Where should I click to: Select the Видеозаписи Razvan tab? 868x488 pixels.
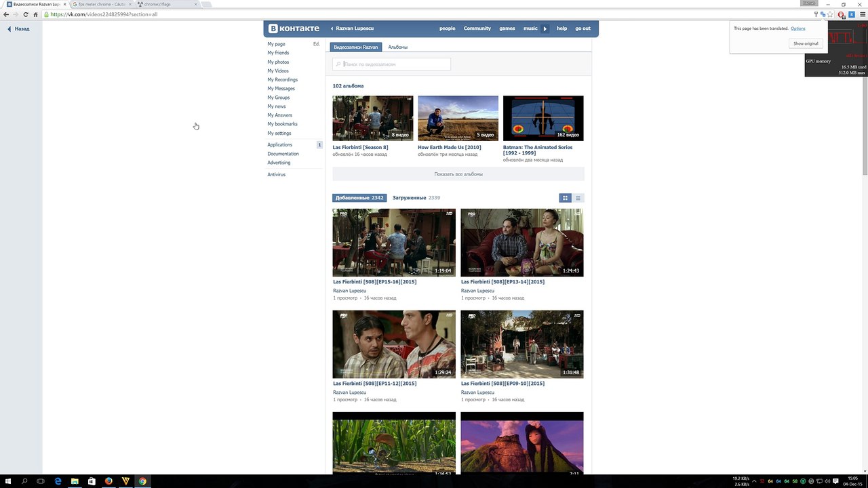[x=356, y=47]
